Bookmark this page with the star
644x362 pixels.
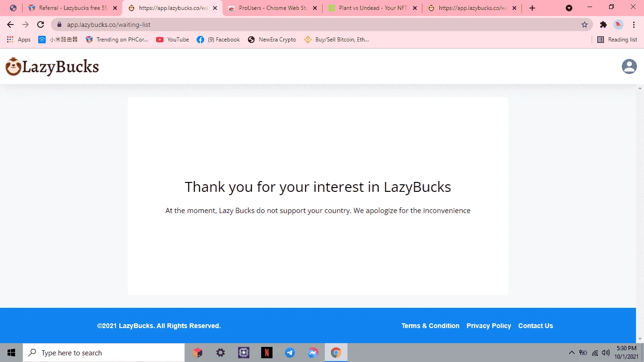pos(585,25)
